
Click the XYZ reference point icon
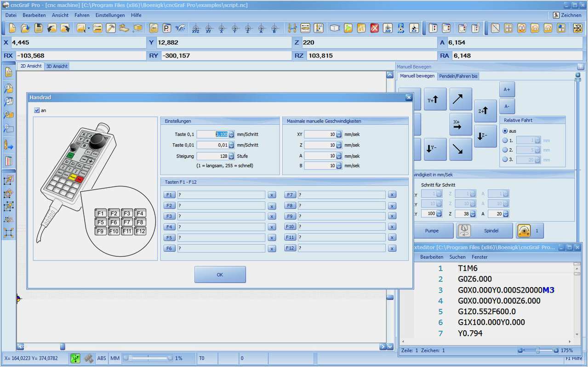[x=196, y=28]
